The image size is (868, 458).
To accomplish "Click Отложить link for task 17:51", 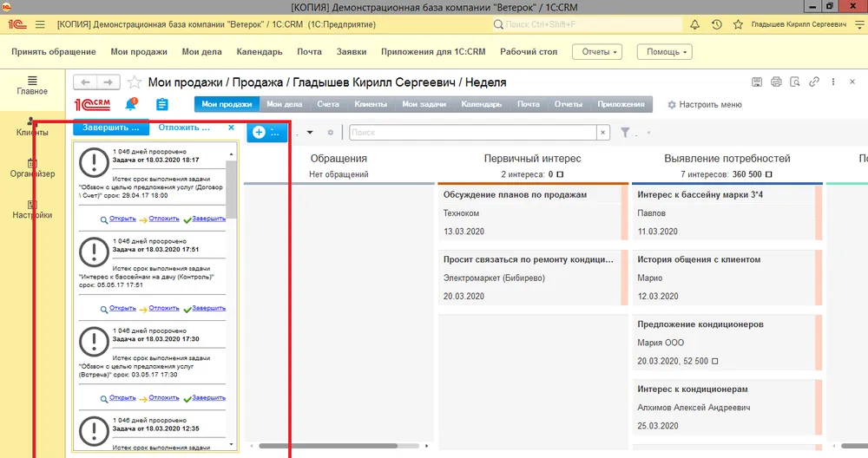I will pos(164,308).
